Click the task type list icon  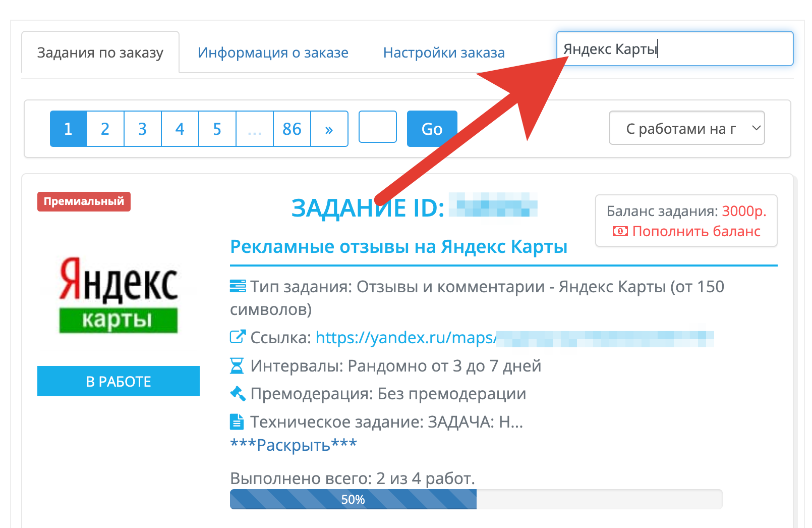click(x=238, y=286)
